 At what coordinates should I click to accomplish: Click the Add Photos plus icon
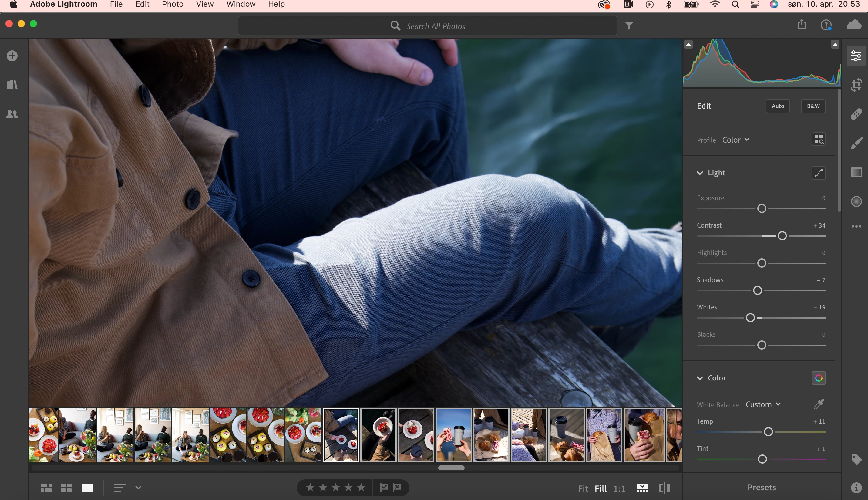(12, 56)
